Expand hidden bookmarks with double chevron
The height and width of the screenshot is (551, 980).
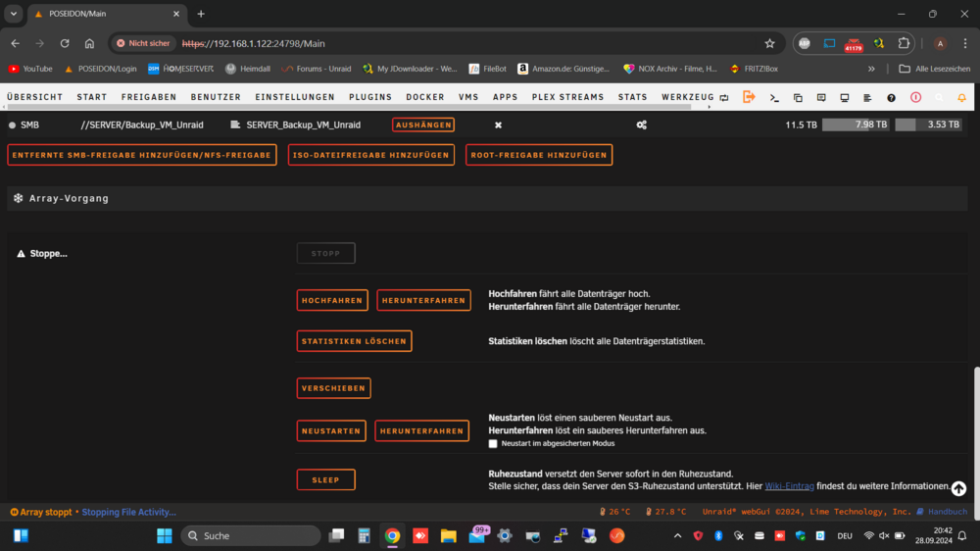tap(871, 69)
